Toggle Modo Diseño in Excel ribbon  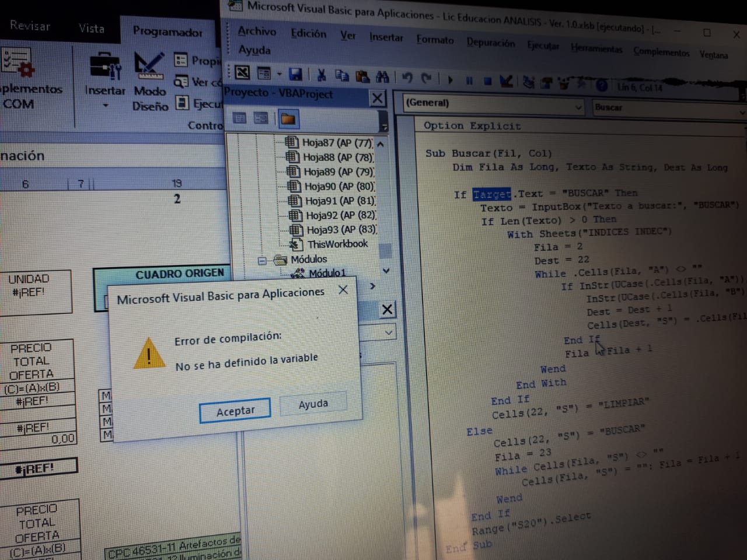point(150,82)
